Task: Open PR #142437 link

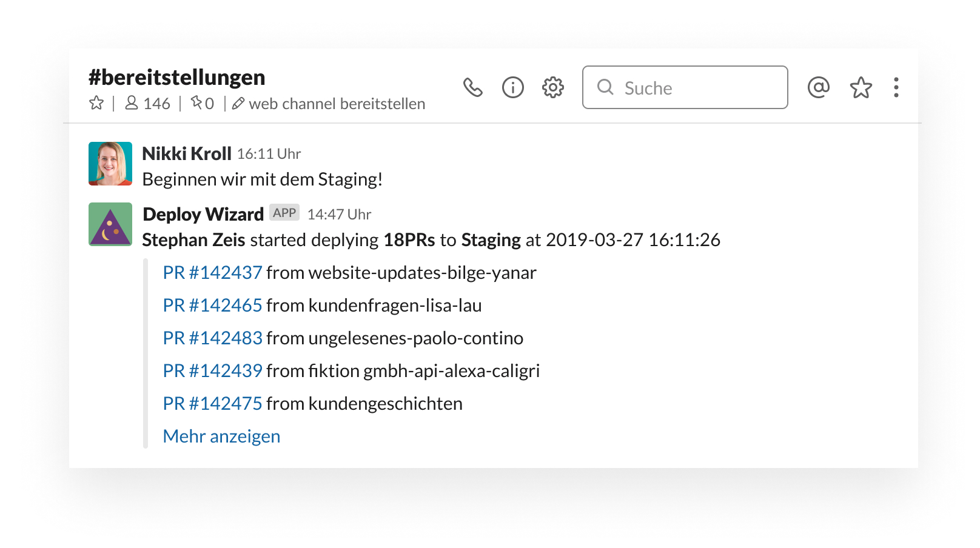Action: click(x=213, y=273)
